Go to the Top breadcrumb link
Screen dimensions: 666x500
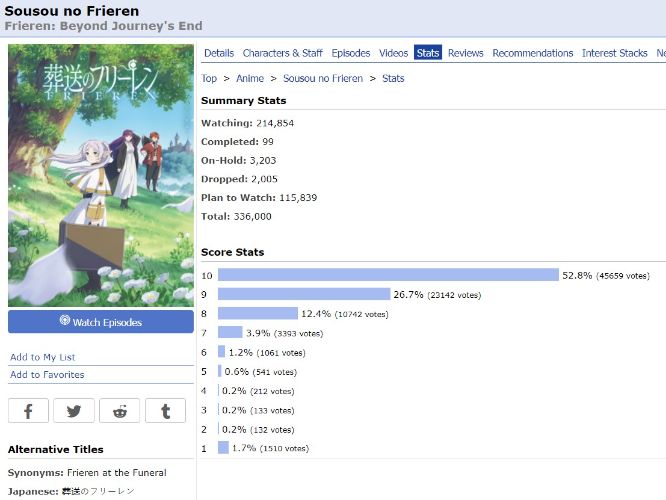209,79
